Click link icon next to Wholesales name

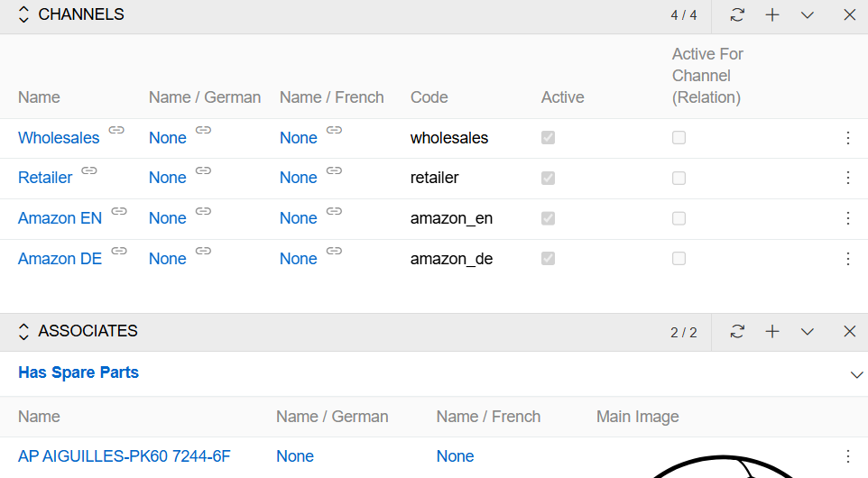click(116, 130)
